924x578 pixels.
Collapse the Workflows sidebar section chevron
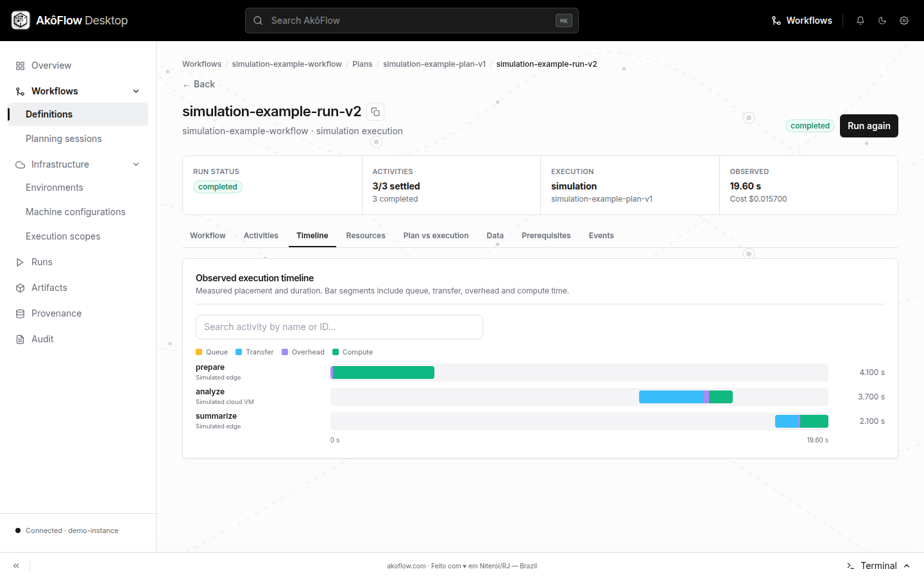pos(136,91)
